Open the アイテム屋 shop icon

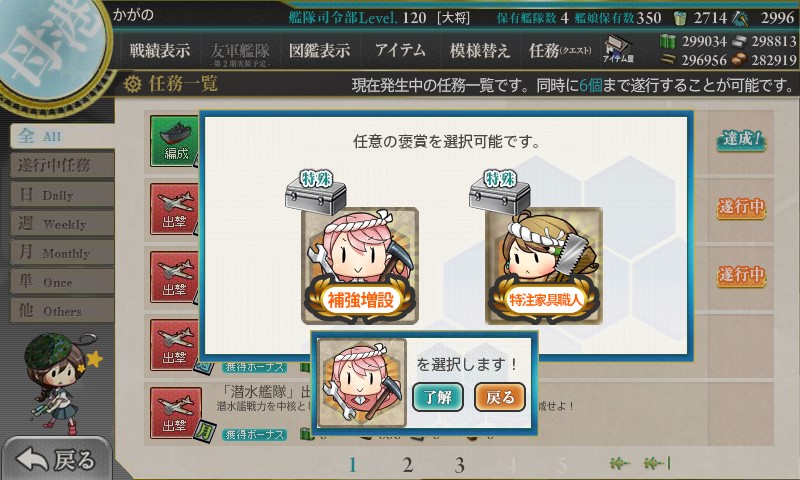click(618, 49)
